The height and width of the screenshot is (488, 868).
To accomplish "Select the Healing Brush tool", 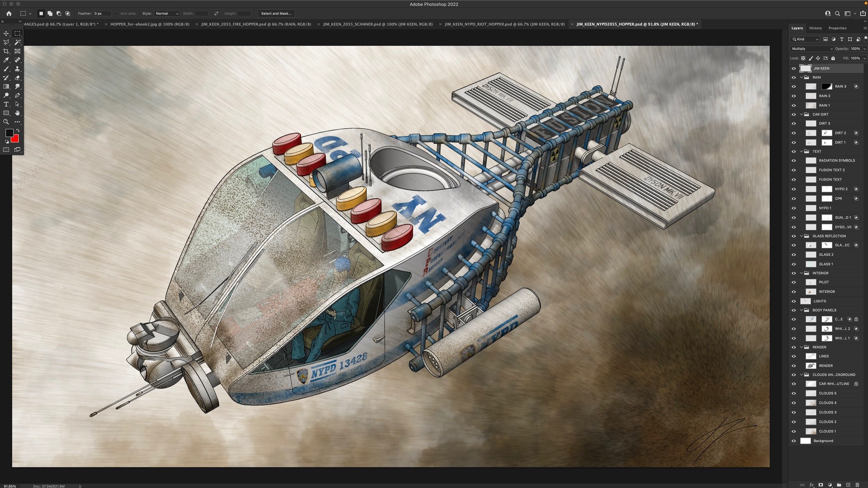I will [17, 60].
